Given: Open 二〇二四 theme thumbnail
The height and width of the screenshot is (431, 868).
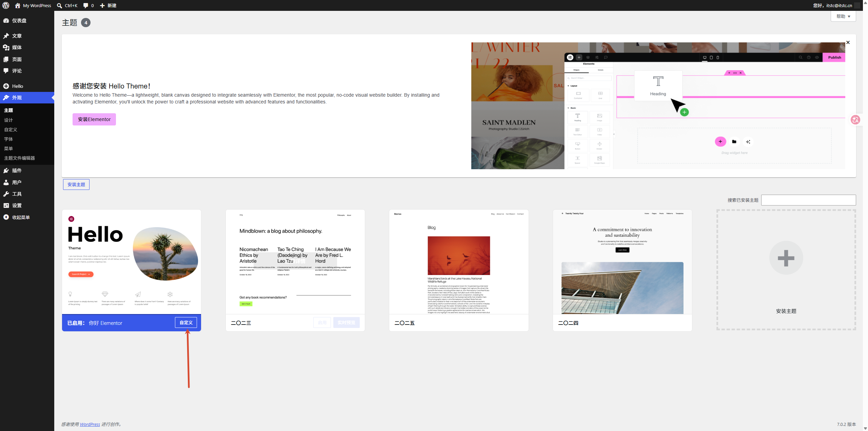Looking at the screenshot, I should click(x=623, y=262).
